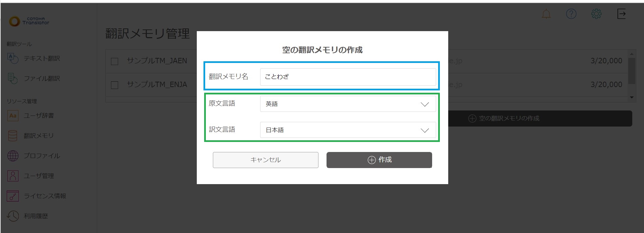The height and width of the screenshot is (233, 644).
Task: Open ライセンス情報 in the sidebar
Action: point(45,196)
